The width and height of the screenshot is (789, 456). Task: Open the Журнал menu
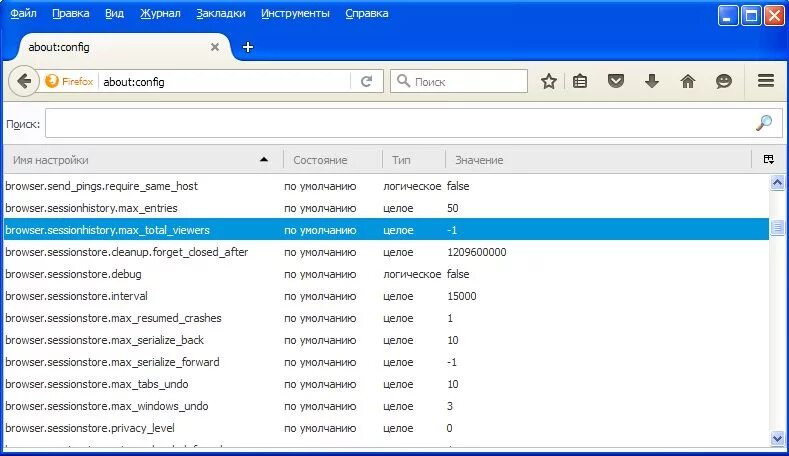point(160,14)
